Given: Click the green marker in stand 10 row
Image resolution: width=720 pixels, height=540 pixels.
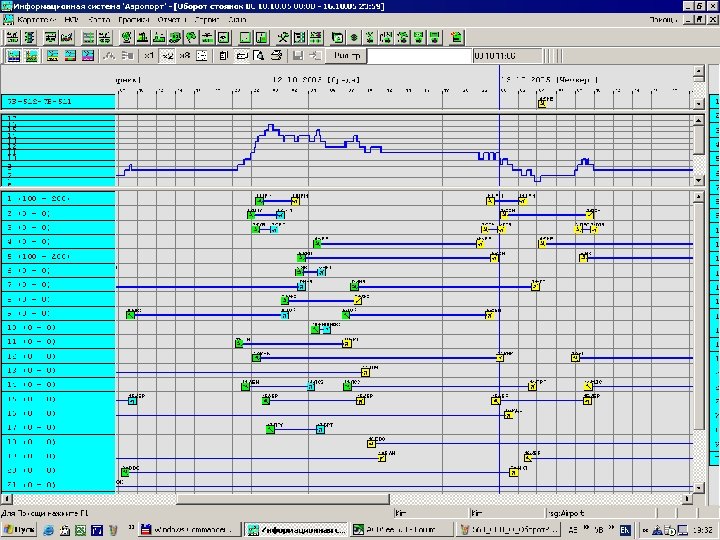Looking at the screenshot, I should [x=315, y=329].
